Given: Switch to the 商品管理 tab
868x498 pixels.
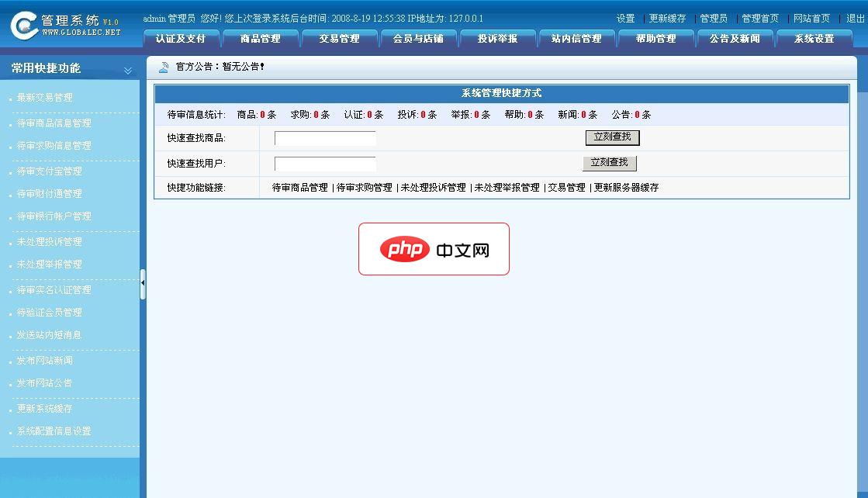Looking at the screenshot, I should pos(261,36).
